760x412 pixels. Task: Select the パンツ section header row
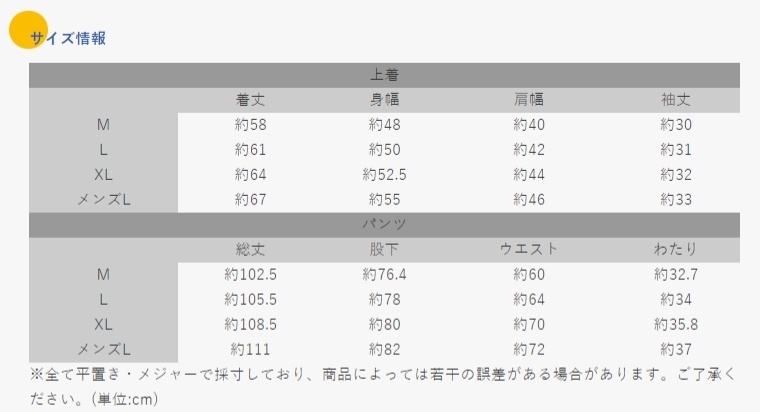click(x=384, y=225)
